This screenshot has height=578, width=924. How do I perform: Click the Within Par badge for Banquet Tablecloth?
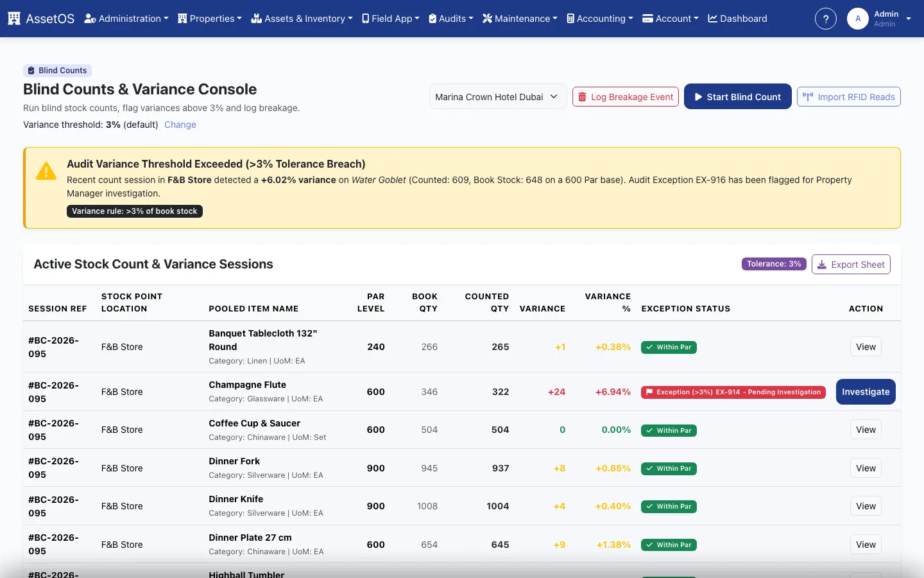pyautogui.click(x=669, y=347)
